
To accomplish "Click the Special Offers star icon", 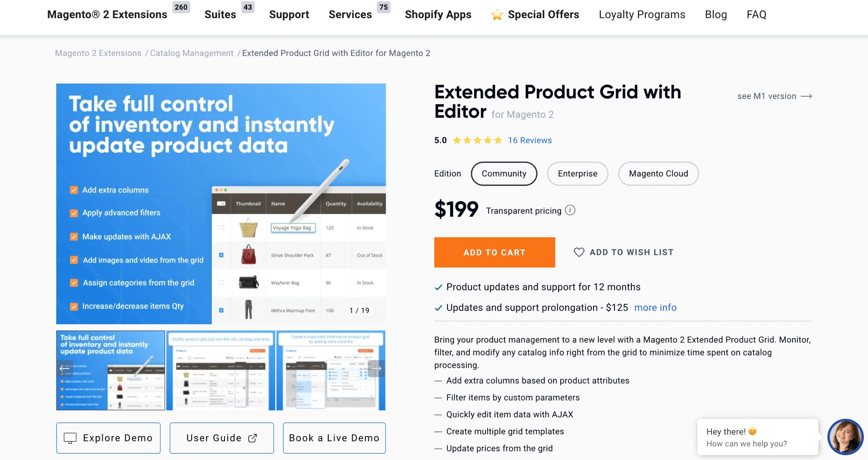I will (x=497, y=15).
